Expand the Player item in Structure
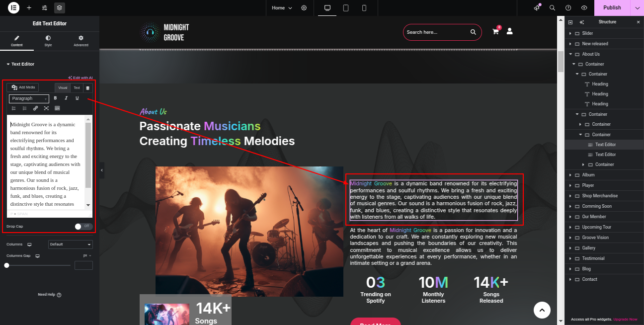The width and height of the screenshot is (644, 325). 570,185
